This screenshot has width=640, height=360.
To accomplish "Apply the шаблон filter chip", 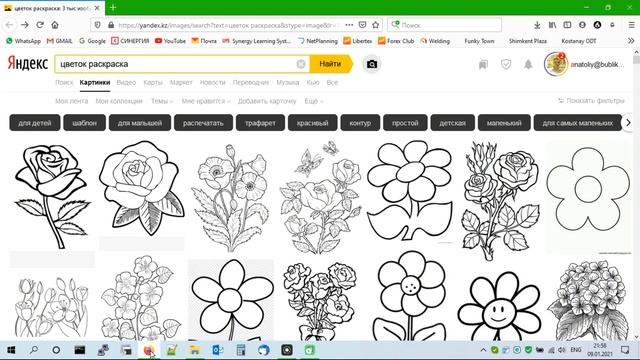I will (x=84, y=123).
